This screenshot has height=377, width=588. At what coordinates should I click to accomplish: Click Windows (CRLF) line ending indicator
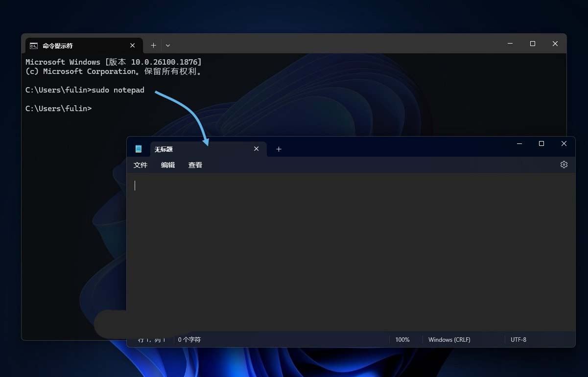(449, 339)
